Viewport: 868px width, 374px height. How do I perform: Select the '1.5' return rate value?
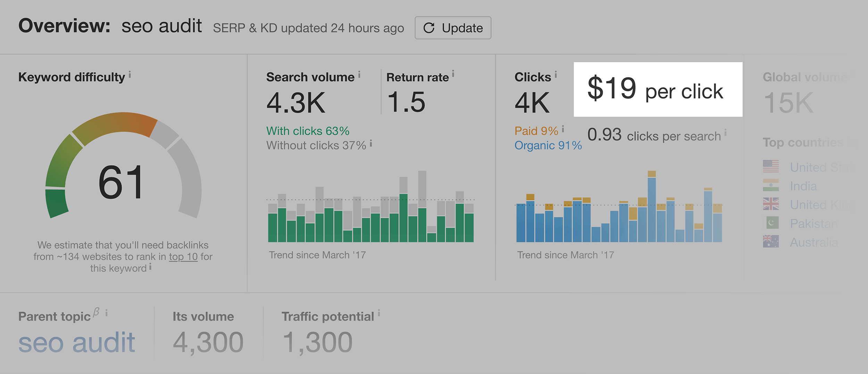point(406,102)
